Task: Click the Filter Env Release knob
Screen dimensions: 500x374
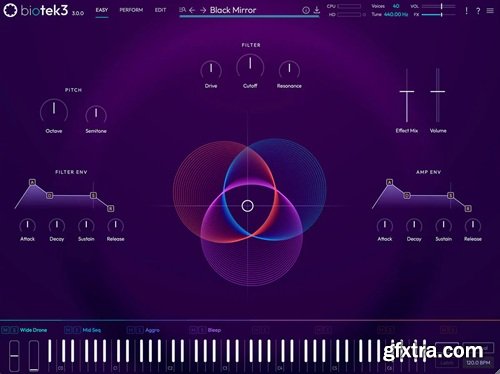Action: pos(116,226)
